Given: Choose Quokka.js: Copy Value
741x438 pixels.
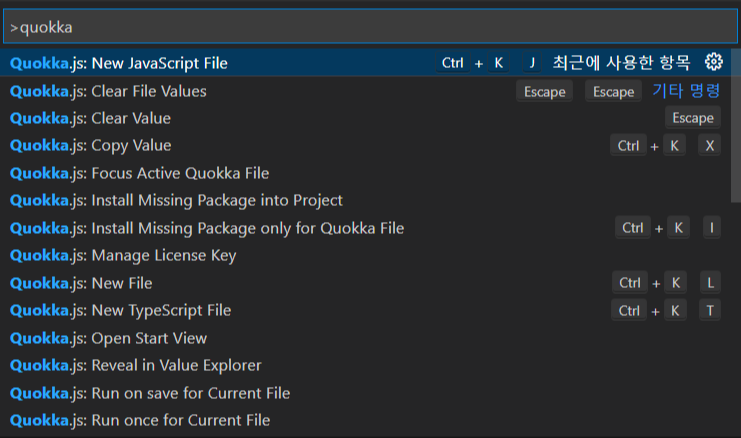Looking at the screenshot, I should tap(365, 146).
